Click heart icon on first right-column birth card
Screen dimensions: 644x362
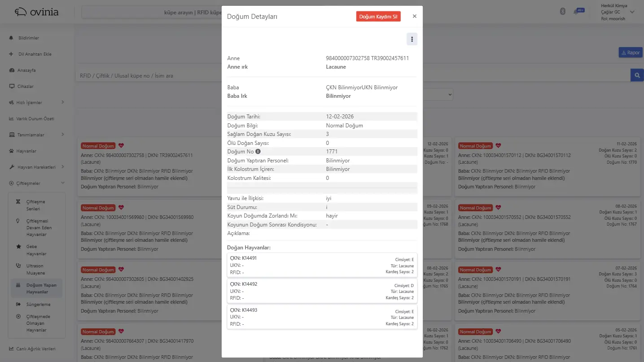click(x=498, y=146)
